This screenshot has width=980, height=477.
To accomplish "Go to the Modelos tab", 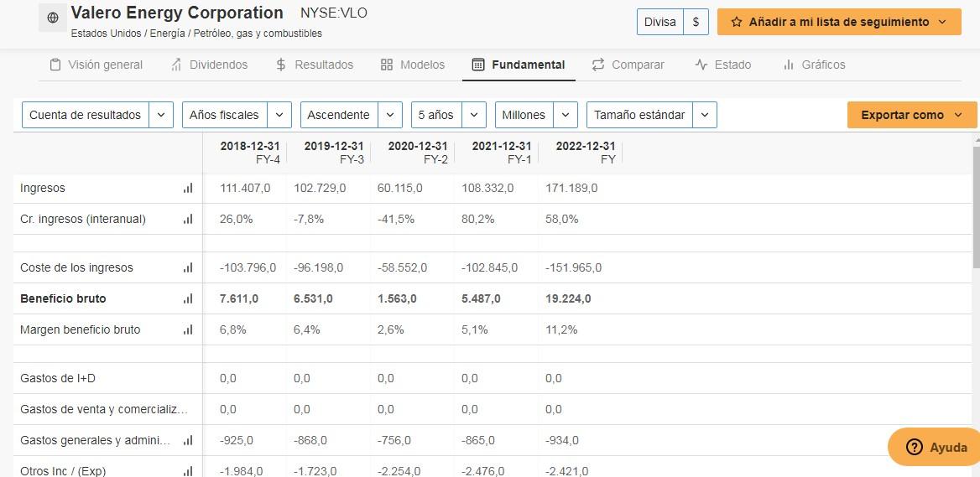I will (413, 65).
